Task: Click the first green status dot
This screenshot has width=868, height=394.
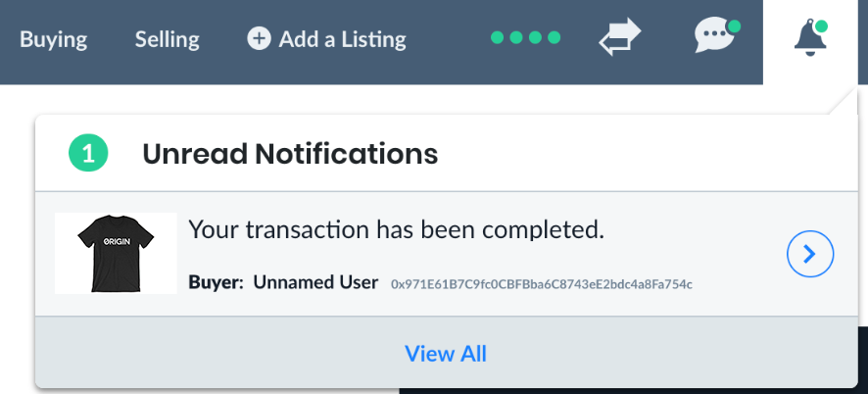Action: pyautogui.click(x=497, y=37)
